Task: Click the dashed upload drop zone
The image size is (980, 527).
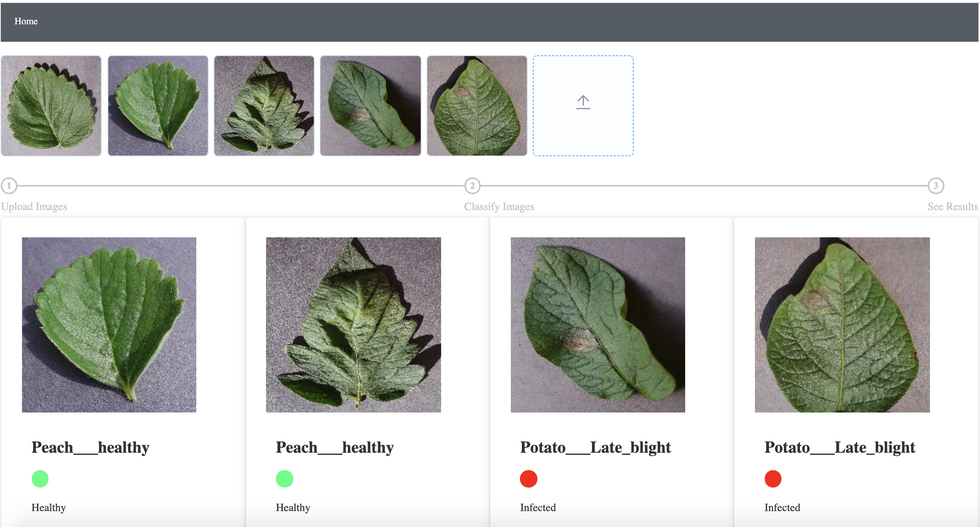Action: point(583,133)
